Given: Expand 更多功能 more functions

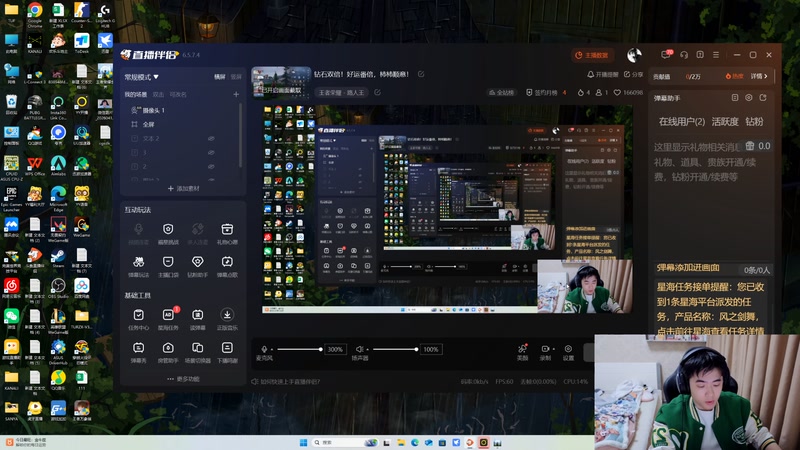Looking at the screenshot, I should click(183, 379).
